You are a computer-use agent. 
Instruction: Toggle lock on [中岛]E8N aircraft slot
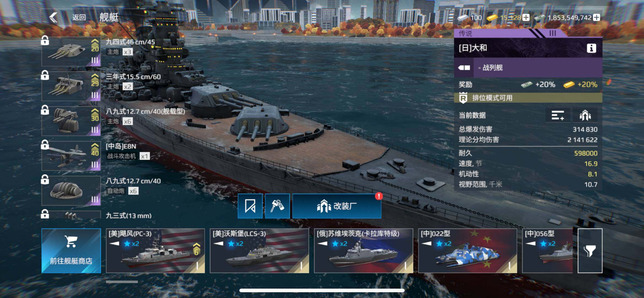45,145
